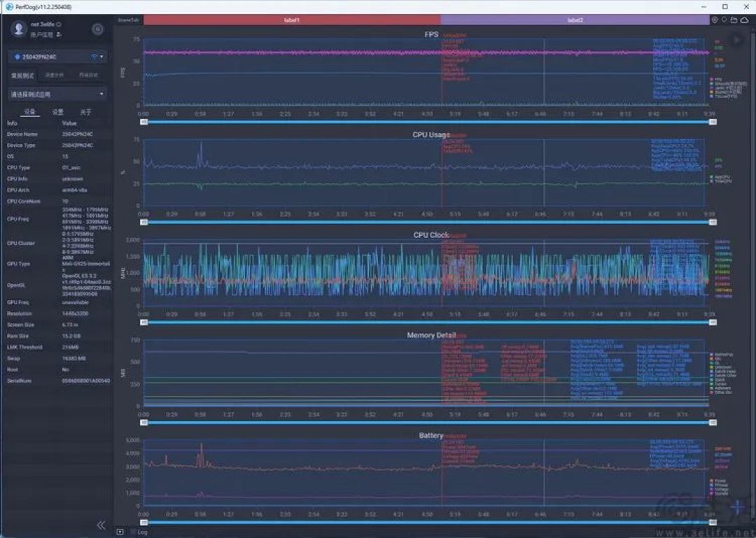Toggle the screenshot box icon next to Log
Image resolution: width=756 pixels, height=538 pixels.
tap(120, 532)
